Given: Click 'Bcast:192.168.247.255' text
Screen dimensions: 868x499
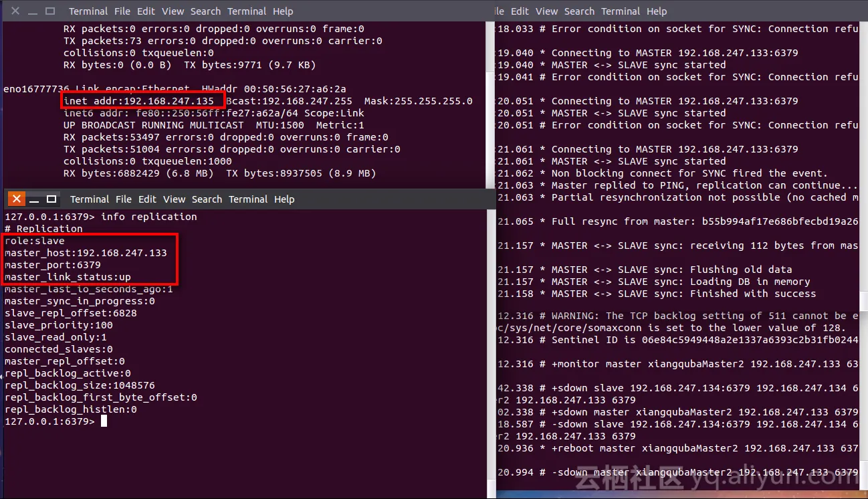Looking at the screenshot, I should [x=289, y=101].
